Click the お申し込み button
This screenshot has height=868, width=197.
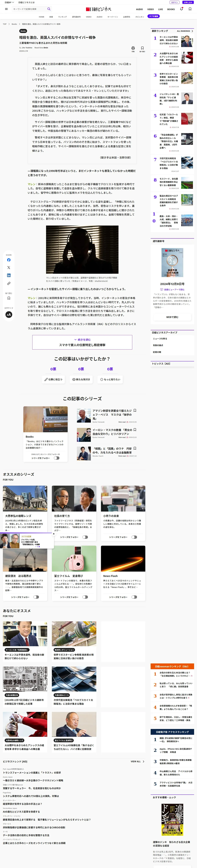[x=188, y=2]
